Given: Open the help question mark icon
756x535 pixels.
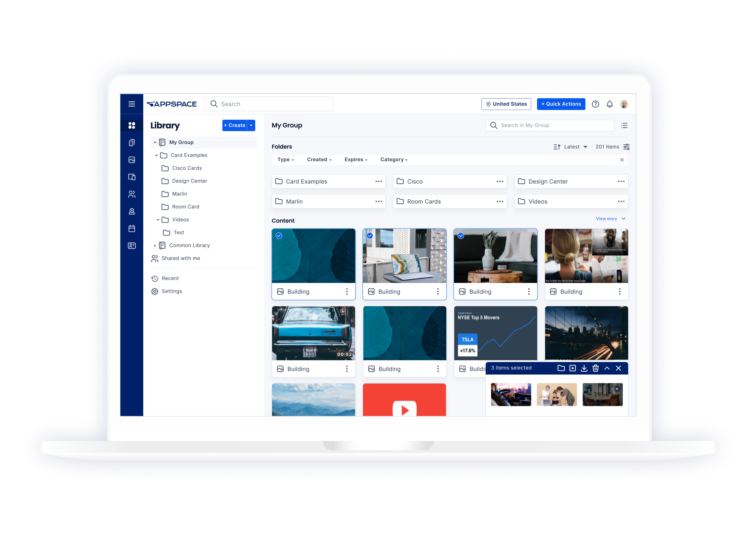Looking at the screenshot, I should pos(595,104).
